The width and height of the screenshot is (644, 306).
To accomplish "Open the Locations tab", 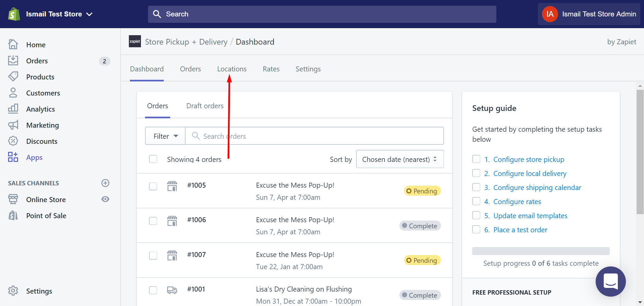I will (x=232, y=69).
